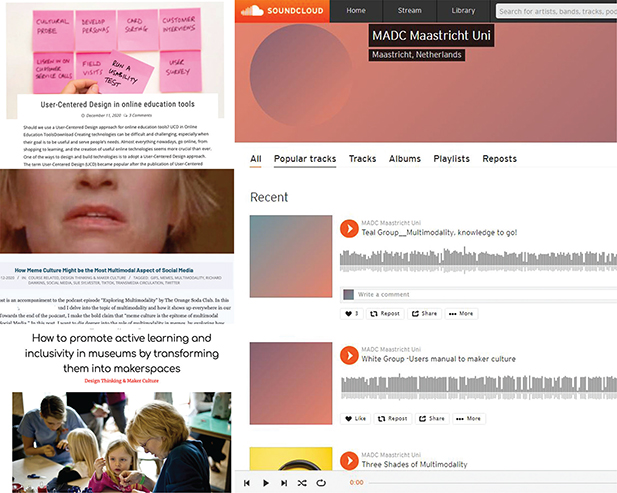Toggle repeat in the bottom player
This screenshot has width=617, height=493.
(321, 483)
